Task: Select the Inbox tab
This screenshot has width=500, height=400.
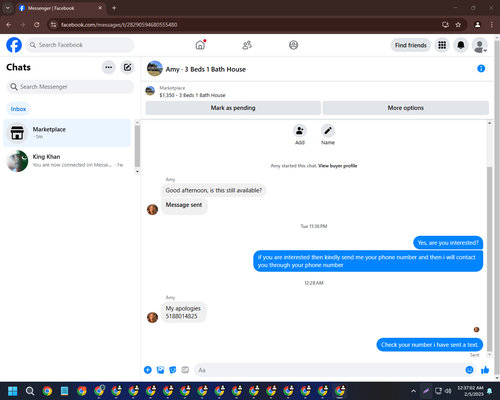Action: click(x=18, y=109)
